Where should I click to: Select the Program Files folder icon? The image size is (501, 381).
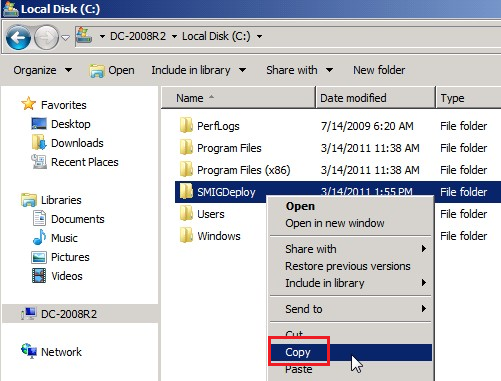tap(186, 147)
